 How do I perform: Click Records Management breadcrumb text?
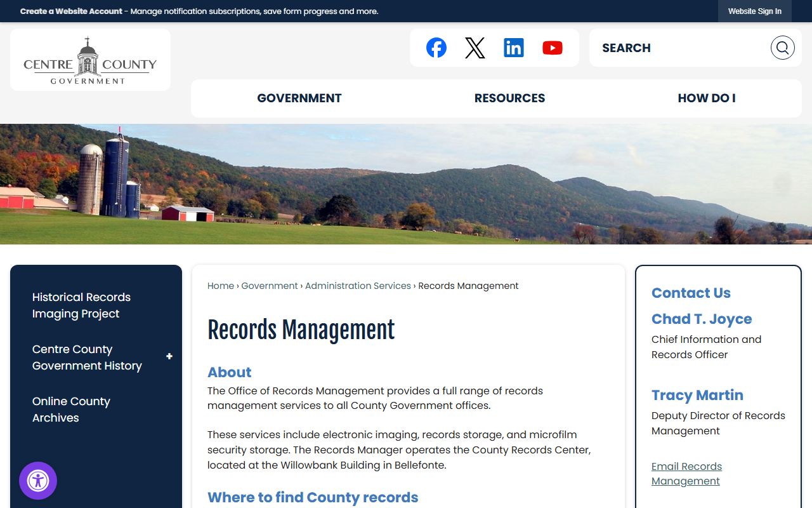coord(468,286)
